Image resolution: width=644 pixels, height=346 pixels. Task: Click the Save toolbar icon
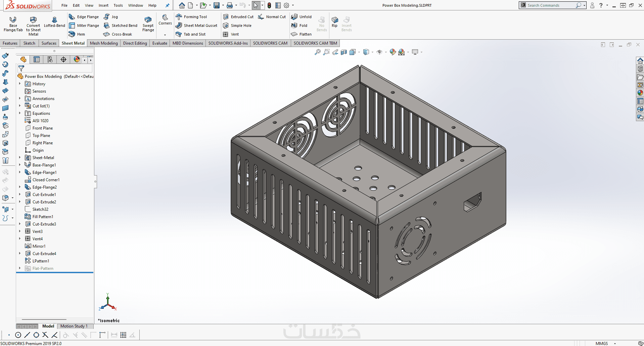tap(217, 5)
